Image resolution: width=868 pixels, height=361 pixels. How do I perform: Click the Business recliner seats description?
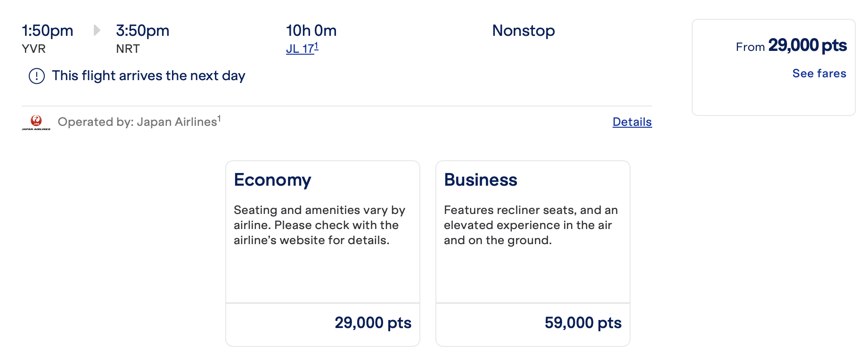click(531, 225)
